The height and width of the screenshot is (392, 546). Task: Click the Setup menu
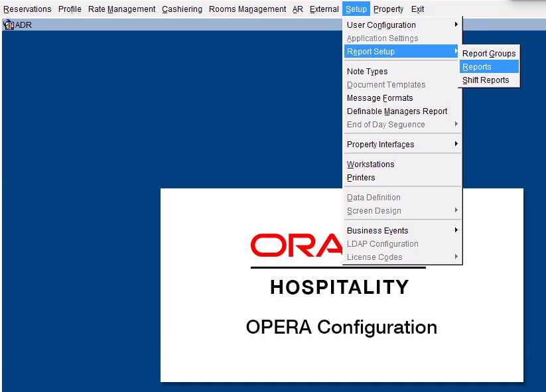(x=356, y=9)
